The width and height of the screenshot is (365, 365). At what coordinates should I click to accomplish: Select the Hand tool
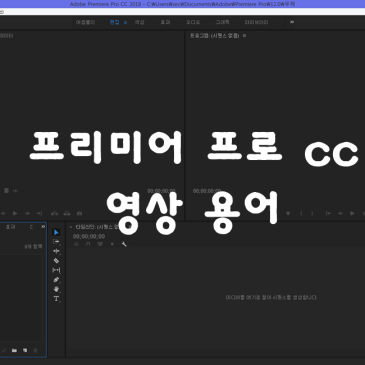[x=56, y=289]
